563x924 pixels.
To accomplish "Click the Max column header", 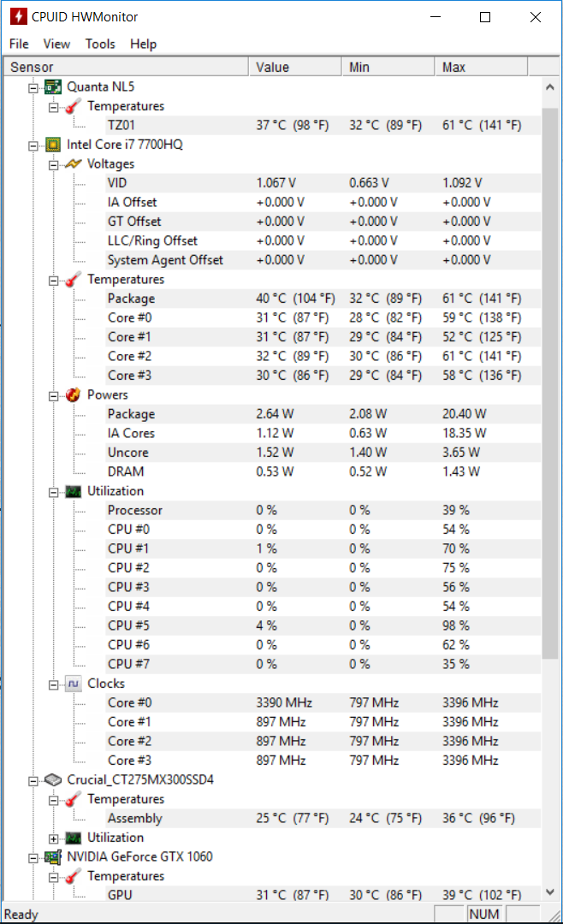I will point(481,68).
